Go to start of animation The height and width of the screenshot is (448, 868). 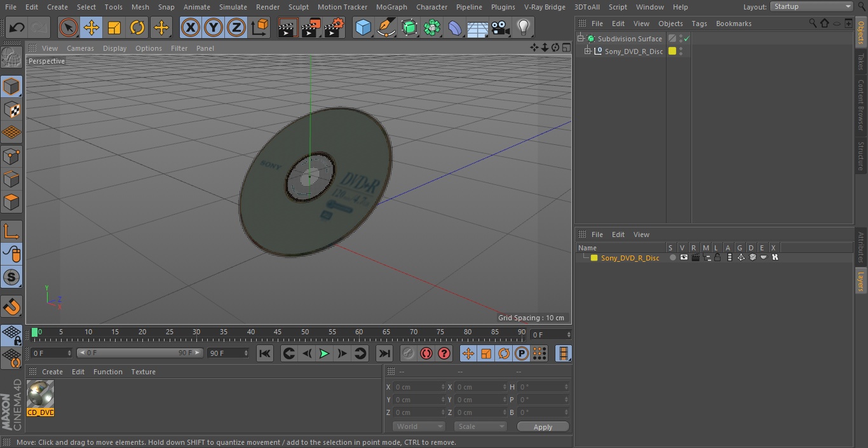coord(265,353)
